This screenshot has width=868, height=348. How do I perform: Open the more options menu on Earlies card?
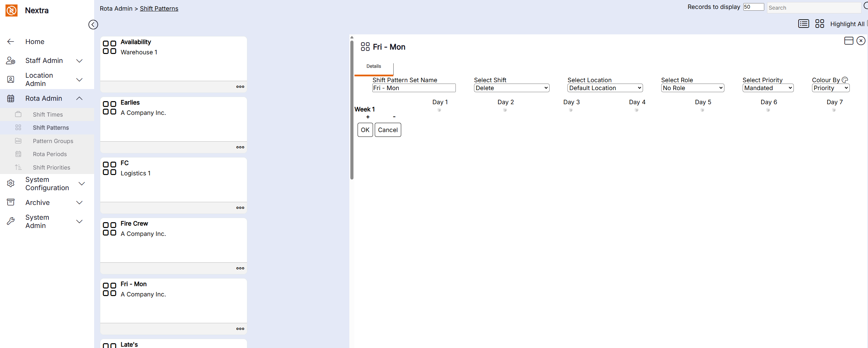240,147
